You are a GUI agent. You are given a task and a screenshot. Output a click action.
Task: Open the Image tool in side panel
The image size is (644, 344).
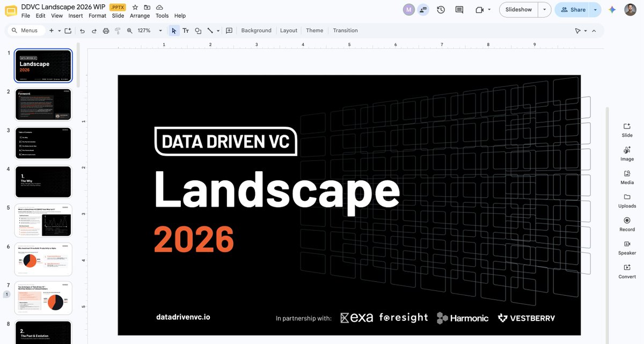627,154
